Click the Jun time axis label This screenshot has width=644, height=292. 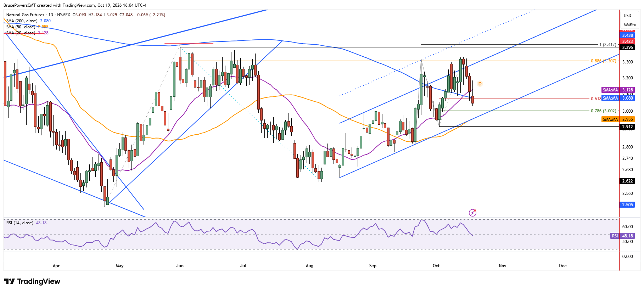pos(180,266)
